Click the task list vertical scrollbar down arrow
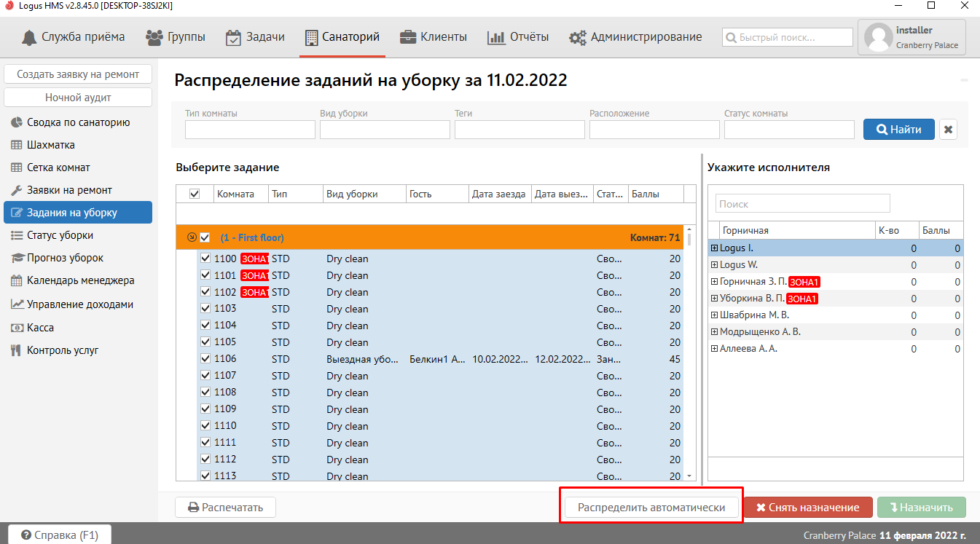Viewport: 980px width, 544px height. point(690,476)
